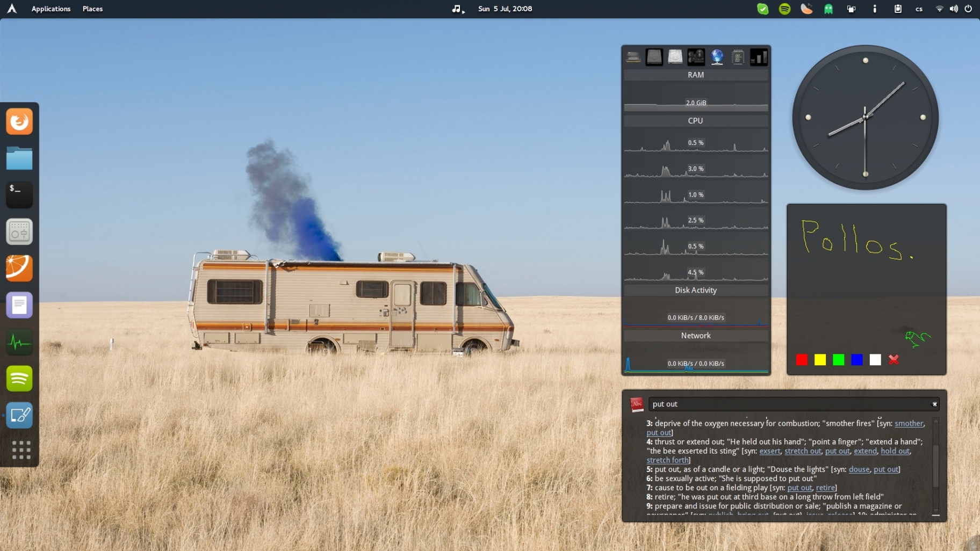Select the green color in the drawing widget

pos(838,360)
